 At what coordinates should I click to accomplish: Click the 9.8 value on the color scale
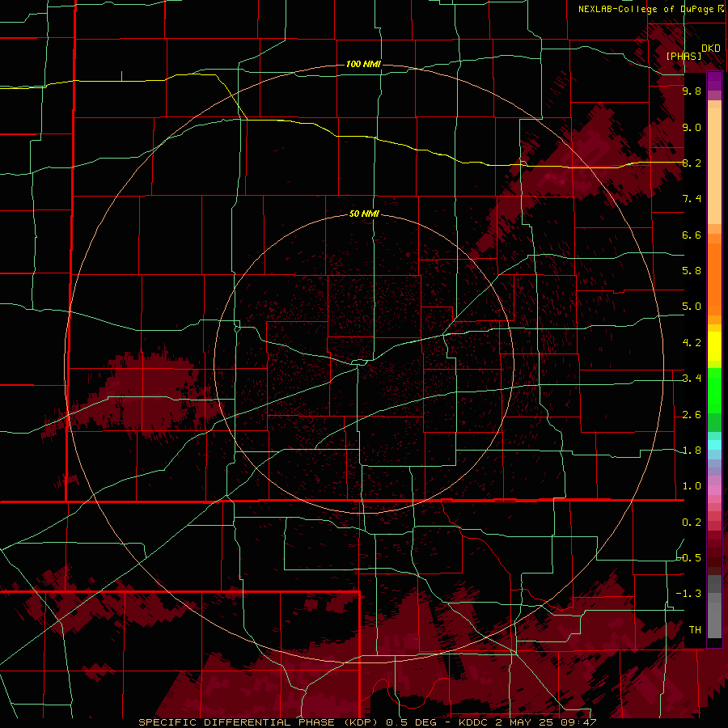tap(692, 91)
